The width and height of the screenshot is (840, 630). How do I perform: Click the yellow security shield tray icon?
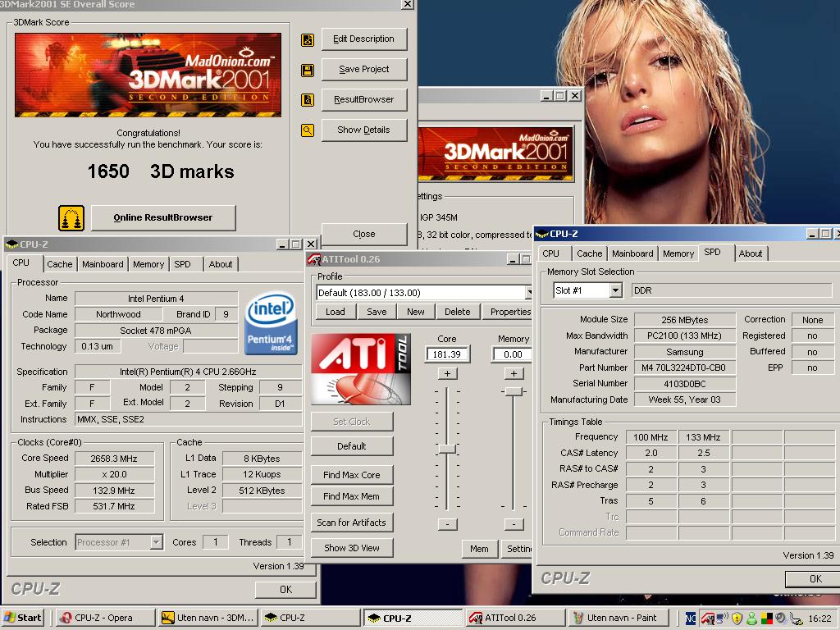click(737, 619)
